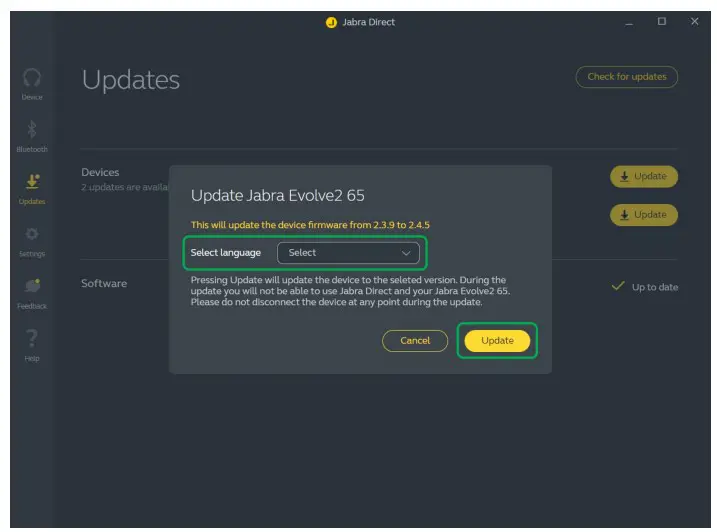Minimize the Jabra Direct window
The image size is (717, 532).
[629, 22]
